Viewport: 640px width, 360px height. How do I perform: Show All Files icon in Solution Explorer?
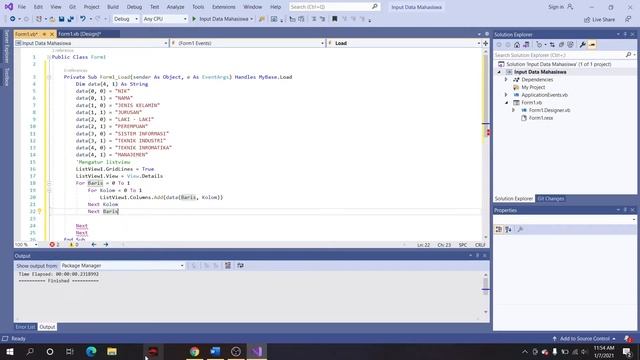[x=570, y=44]
